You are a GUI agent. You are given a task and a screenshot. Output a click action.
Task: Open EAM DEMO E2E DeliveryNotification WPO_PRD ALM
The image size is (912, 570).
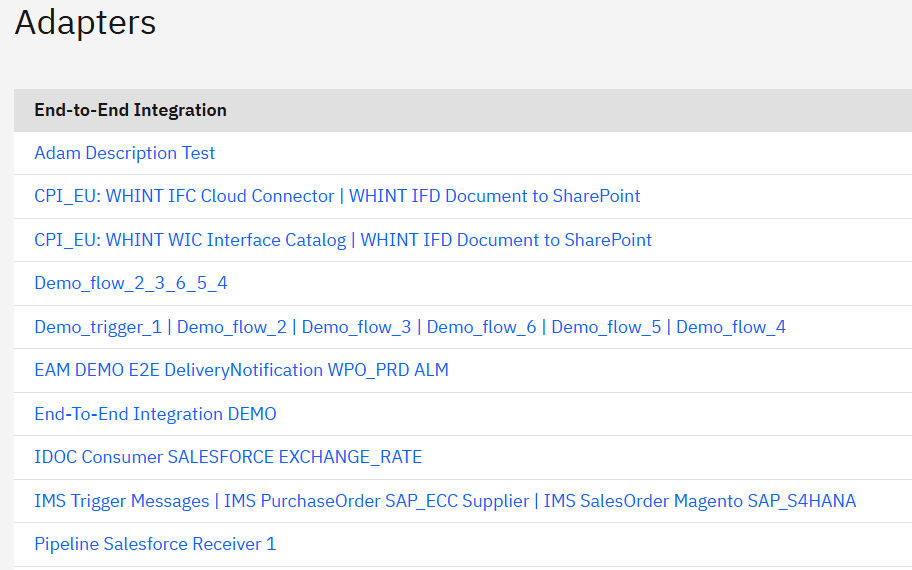click(x=241, y=370)
